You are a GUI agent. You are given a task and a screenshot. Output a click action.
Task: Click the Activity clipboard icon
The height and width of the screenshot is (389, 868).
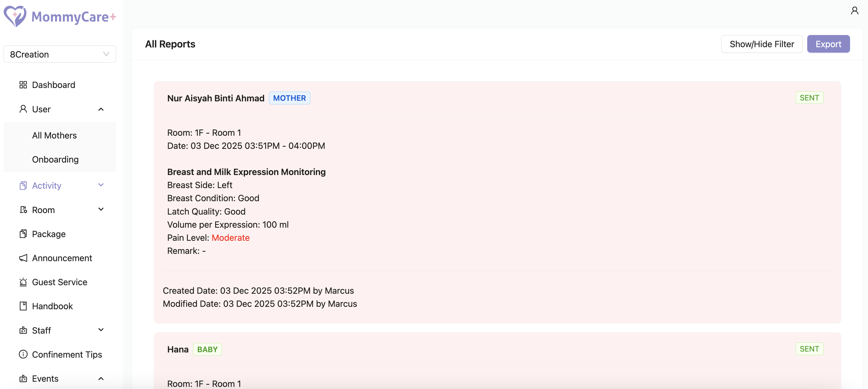coord(23,185)
